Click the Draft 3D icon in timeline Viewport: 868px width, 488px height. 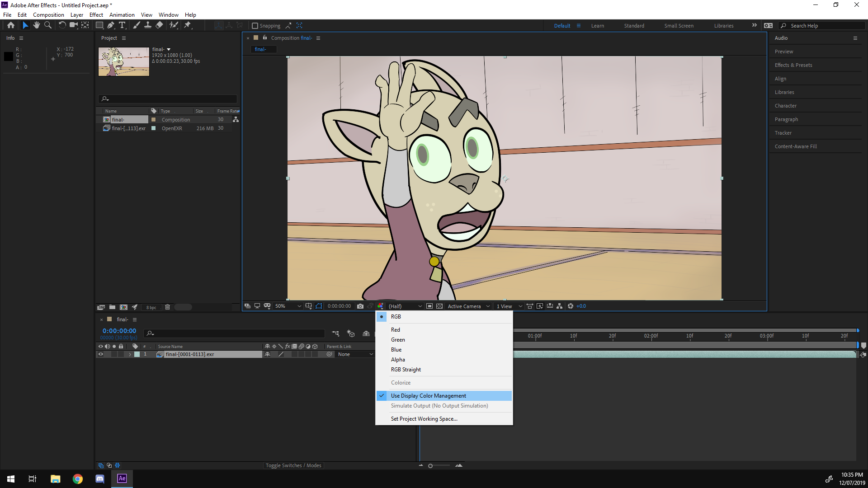tap(351, 333)
